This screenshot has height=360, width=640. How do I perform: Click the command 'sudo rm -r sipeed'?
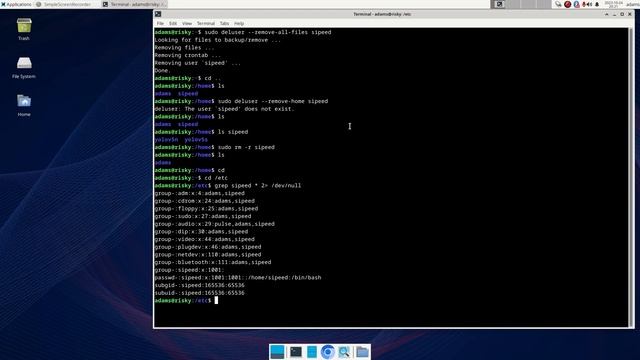[x=246, y=147]
